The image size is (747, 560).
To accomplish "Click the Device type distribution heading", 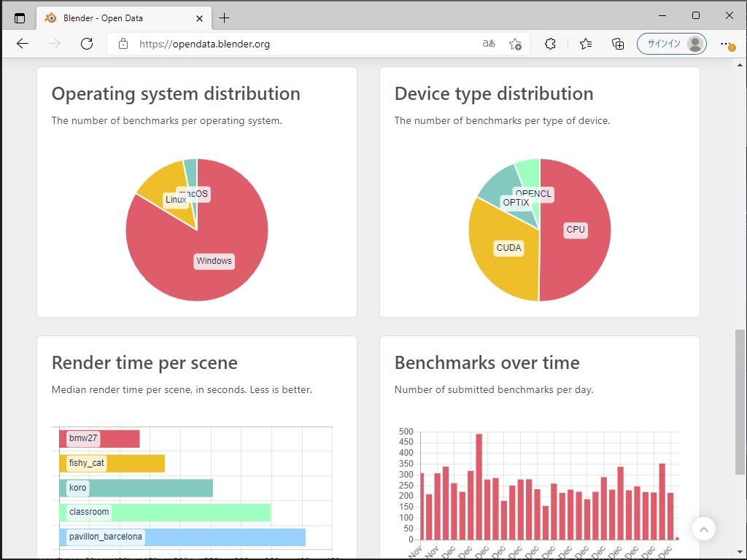I will point(494,94).
